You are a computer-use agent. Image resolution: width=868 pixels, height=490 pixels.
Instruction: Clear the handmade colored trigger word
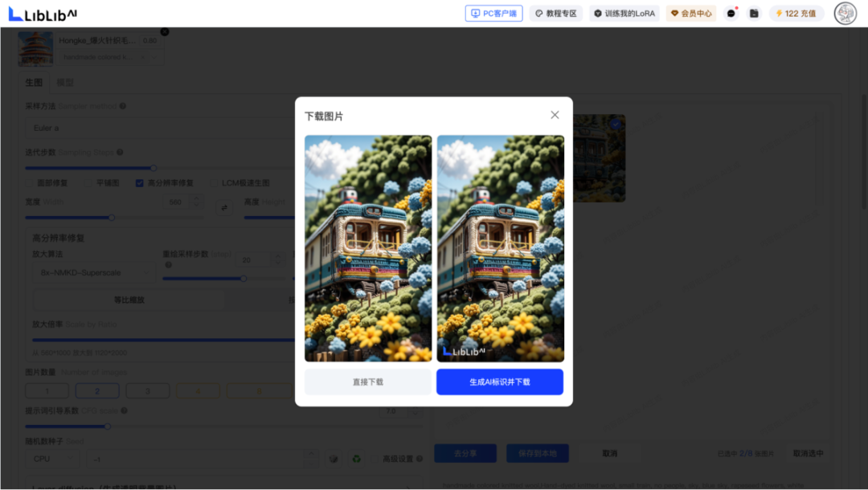143,57
